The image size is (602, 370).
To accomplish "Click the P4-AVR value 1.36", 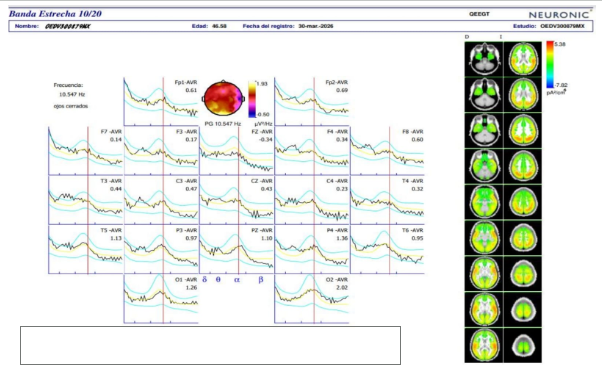I will [x=342, y=238].
